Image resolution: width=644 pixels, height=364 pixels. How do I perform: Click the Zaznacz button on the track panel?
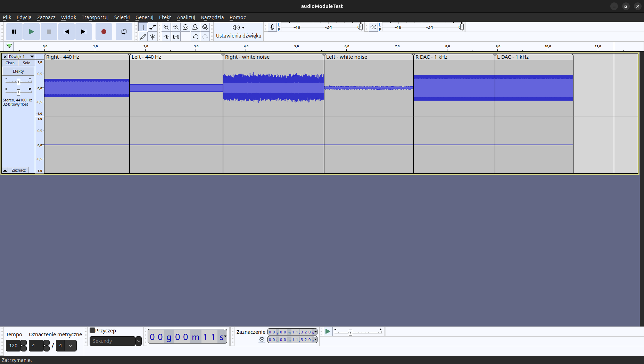[18, 170]
